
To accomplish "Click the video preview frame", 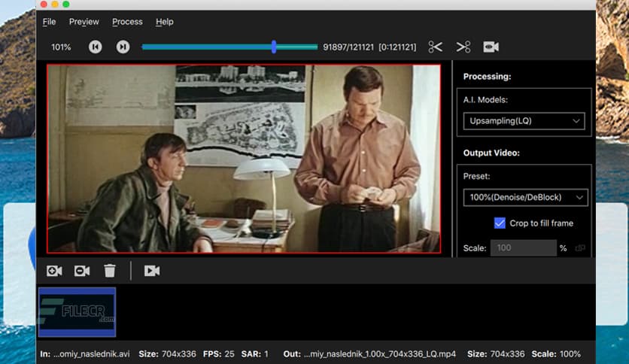I will [244, 159].
